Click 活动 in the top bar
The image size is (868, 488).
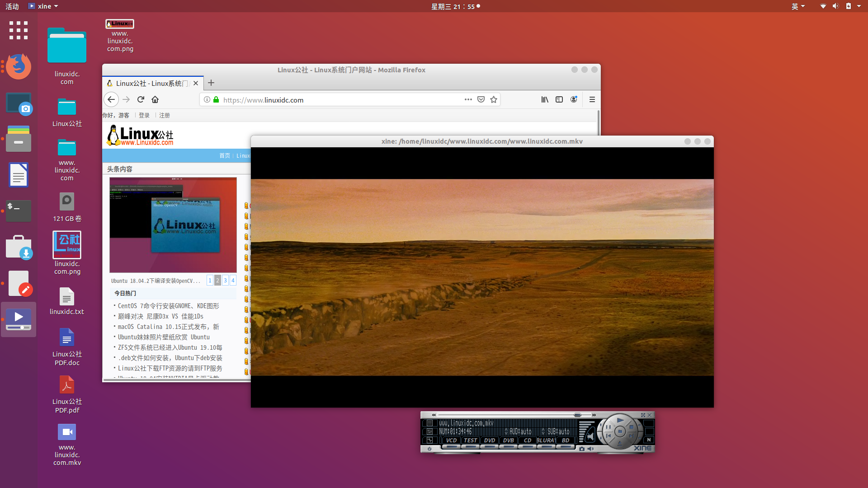coord(12,6)
